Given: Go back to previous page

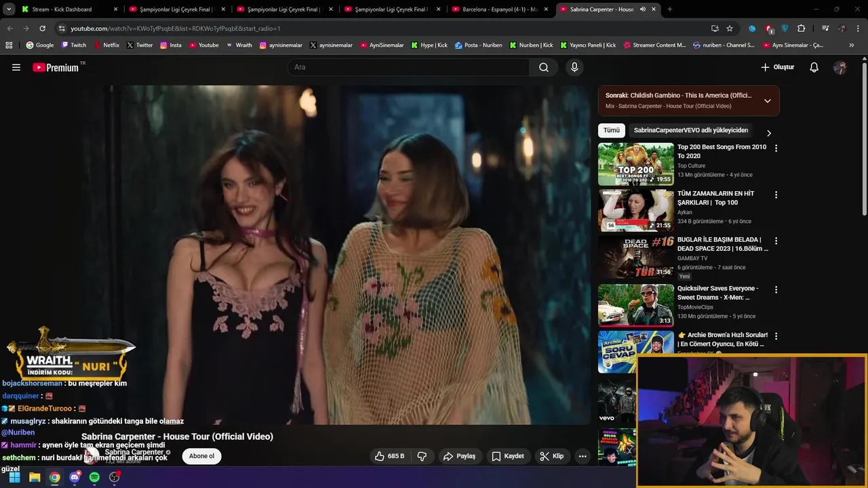Looking at the screenshot, I should (9, 28).
